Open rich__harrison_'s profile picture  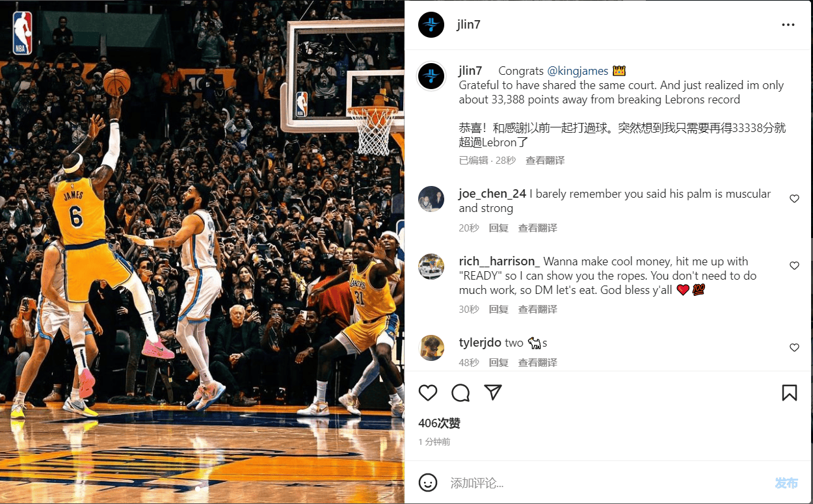click(x=431, y=267)
